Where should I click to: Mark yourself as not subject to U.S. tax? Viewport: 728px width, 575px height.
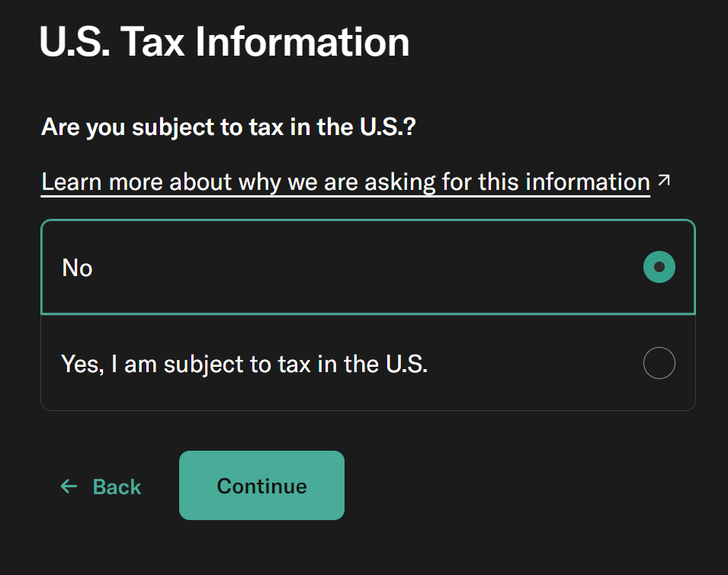tap(659, 267)
